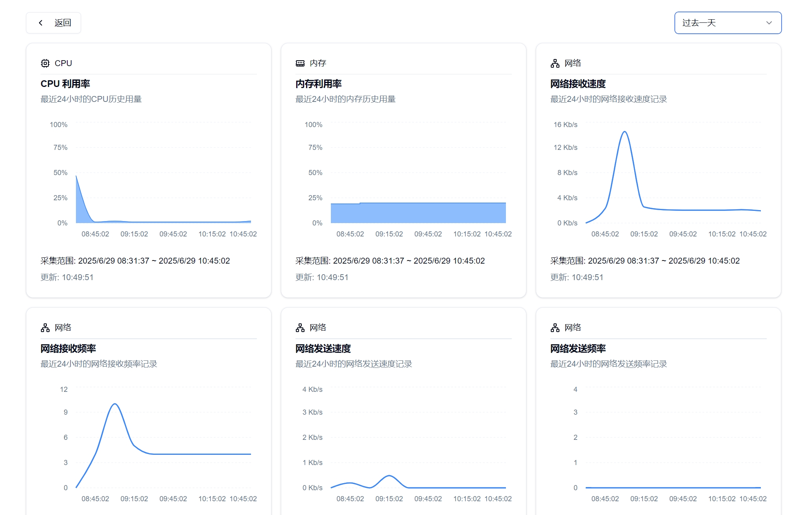Click the 网络发送速度 chart small bump
The image size is (812, 515).
click(389, 476)
